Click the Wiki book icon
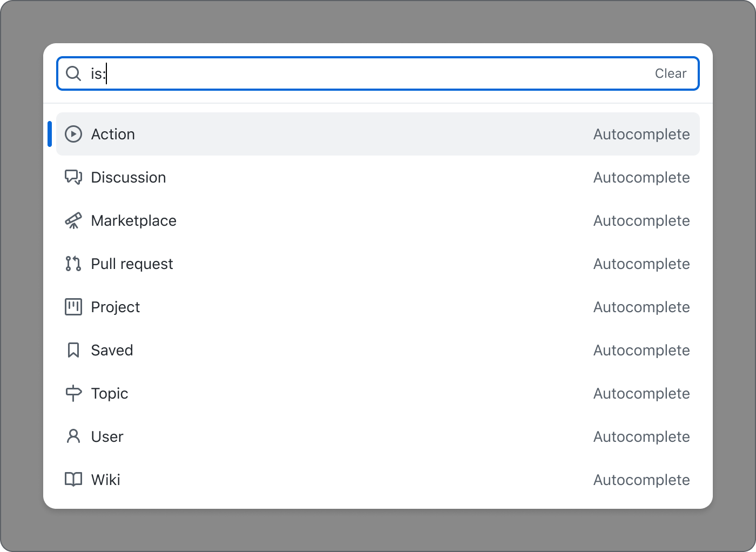Image resolution: width=756 pixels, height=552 pixels. pos(73,480)
